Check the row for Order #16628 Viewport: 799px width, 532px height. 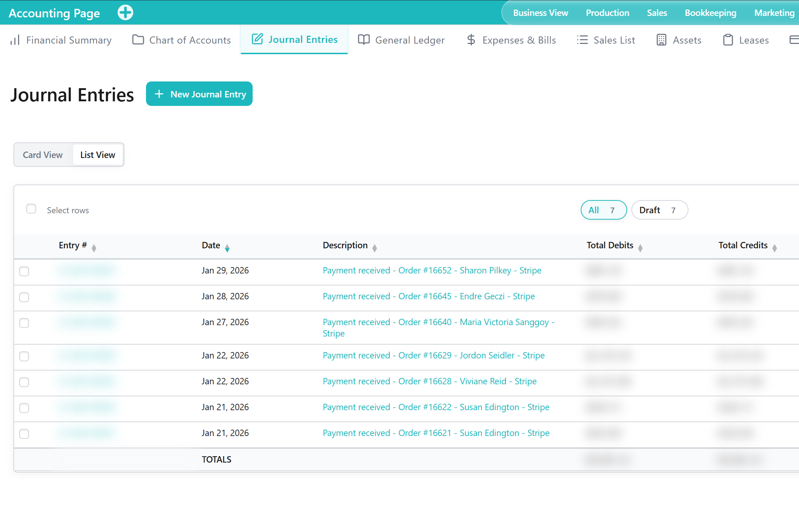(x=24, y=382)
